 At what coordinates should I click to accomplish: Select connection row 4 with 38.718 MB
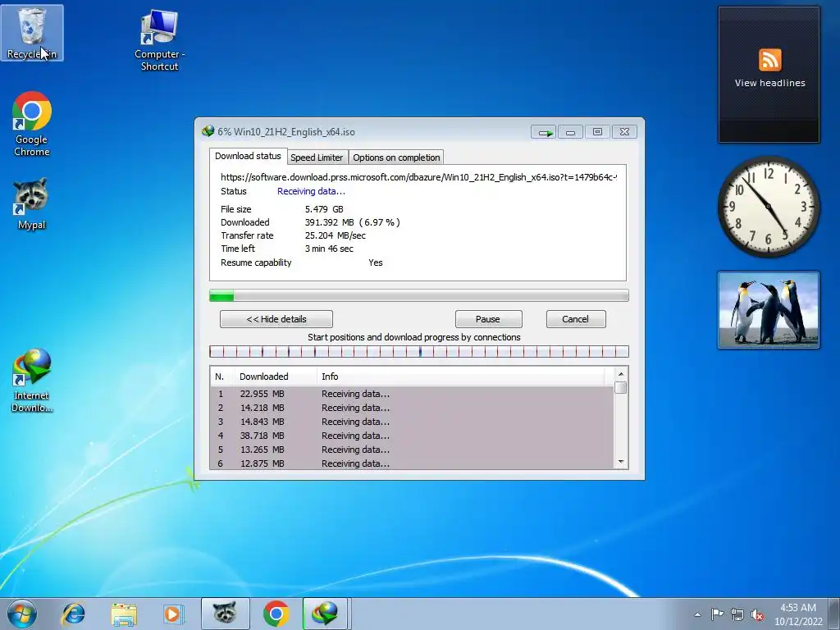click(x=412, y=436)
